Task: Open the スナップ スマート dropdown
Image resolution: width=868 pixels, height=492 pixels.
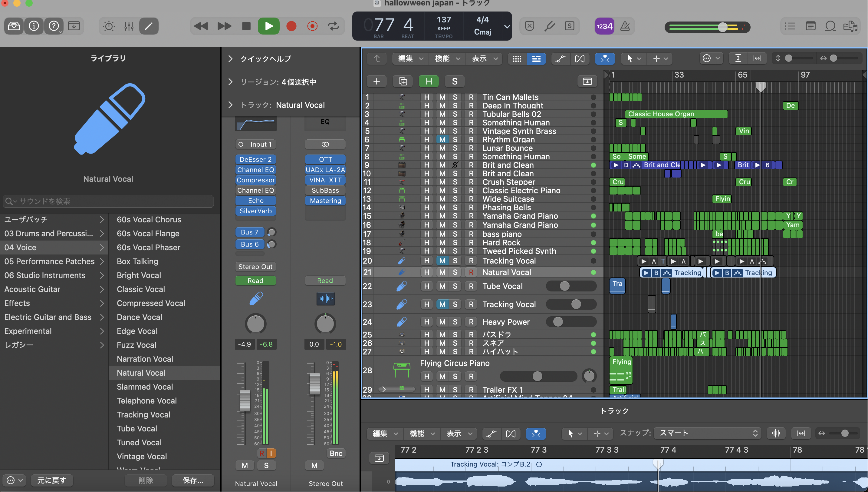Action: (x=707, y=433)
